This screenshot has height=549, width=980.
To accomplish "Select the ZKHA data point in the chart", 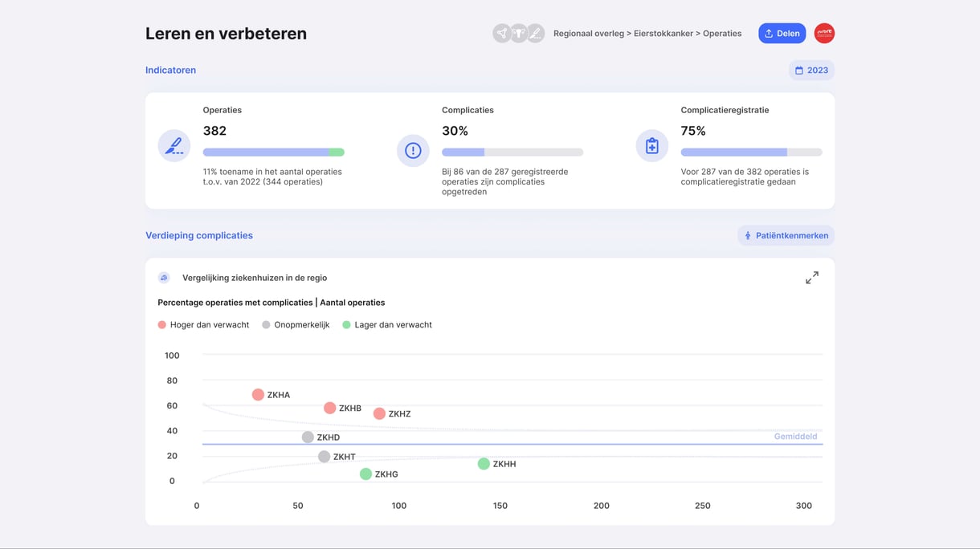I will (x=258, y=394).
